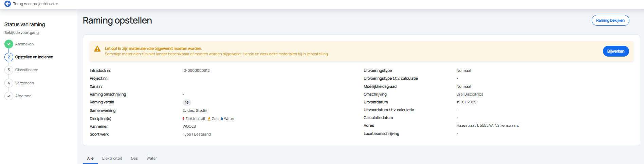644x164 pixels.
Task: Click 'Type 1 Bestaand' value
Action: coord(197,134)
